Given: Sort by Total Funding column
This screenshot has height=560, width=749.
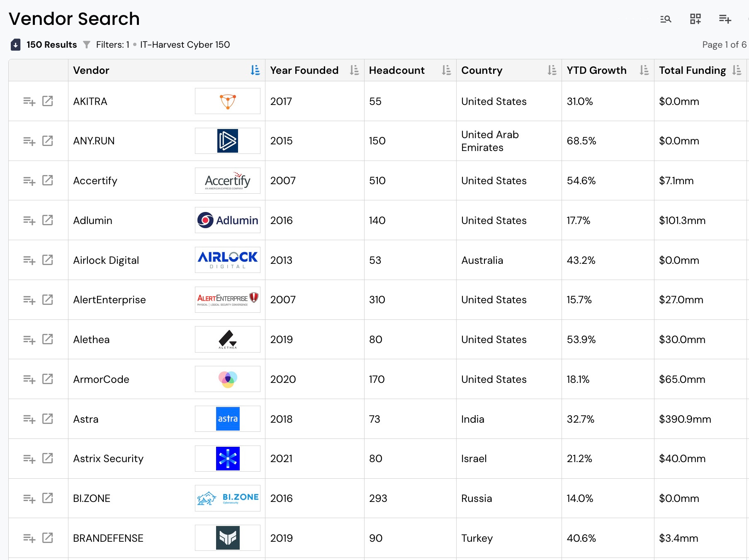Looking at the screenshot, I should 737,70.
